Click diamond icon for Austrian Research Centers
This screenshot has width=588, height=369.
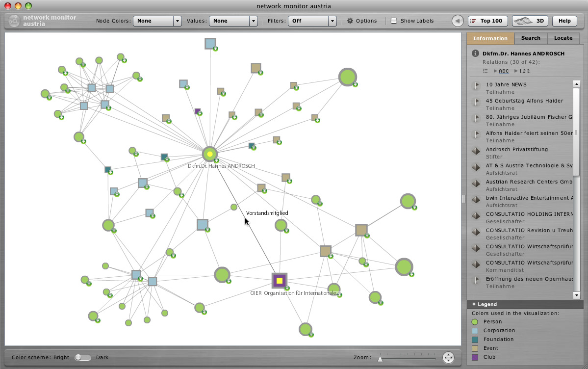[x=476, y=183]
